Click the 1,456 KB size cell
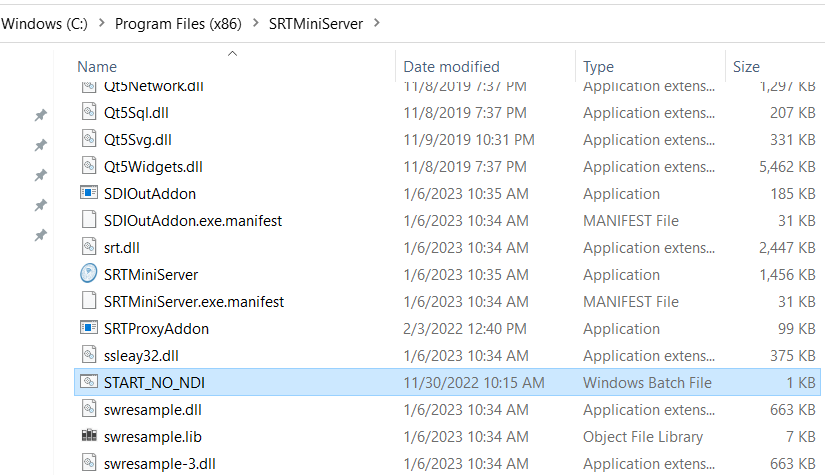 (x=787, y=275)
